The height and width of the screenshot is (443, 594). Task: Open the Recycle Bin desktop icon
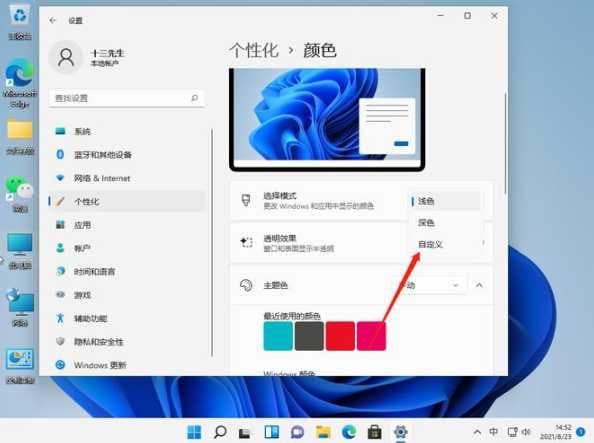(20, 23)
